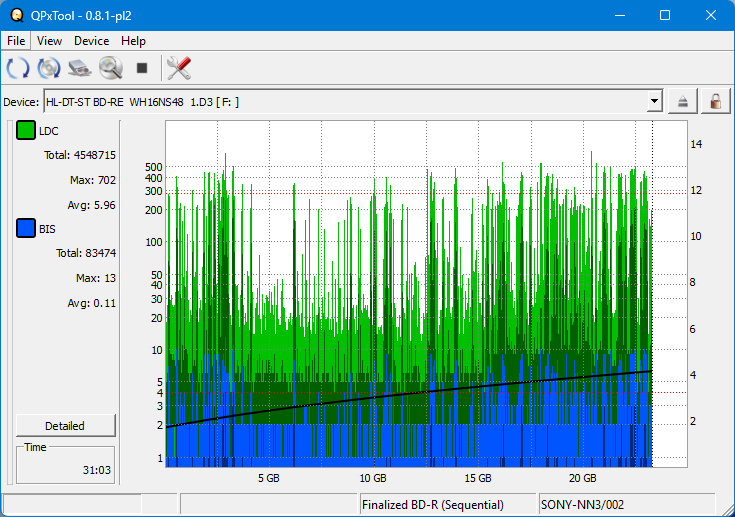
Task: Open the Device menu
Action: click(91, 41)
